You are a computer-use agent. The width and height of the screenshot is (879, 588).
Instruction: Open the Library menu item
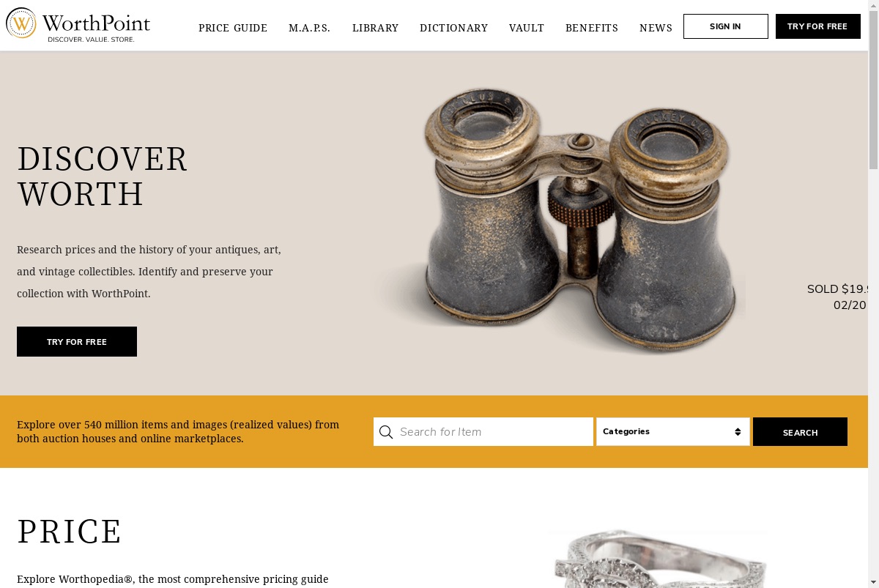coord(375,28)
